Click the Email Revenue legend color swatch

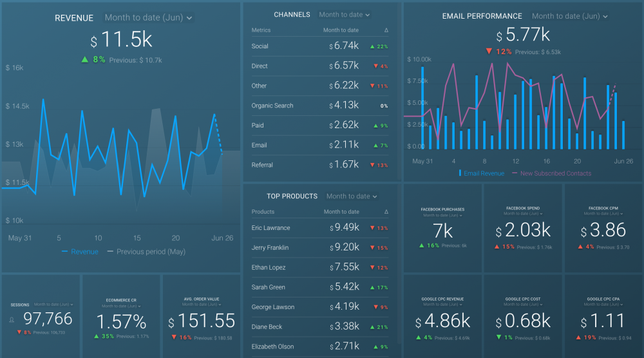tap(460, 173)
